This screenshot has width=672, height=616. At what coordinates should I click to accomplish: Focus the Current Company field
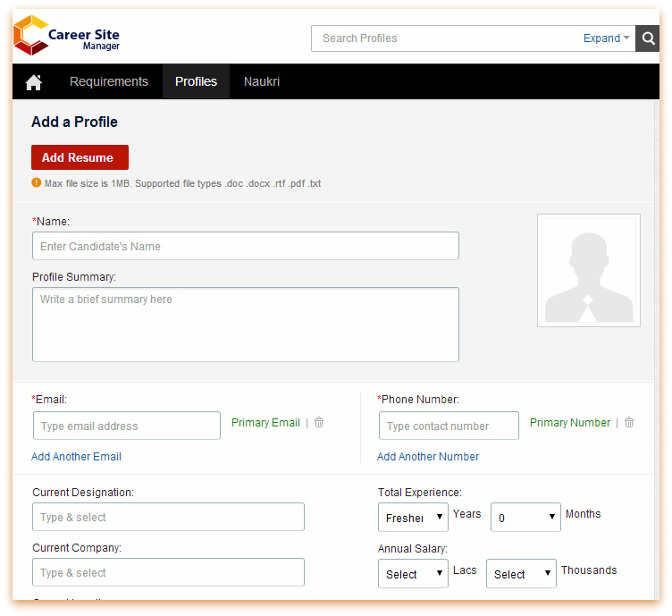click(x=168, y=572)
